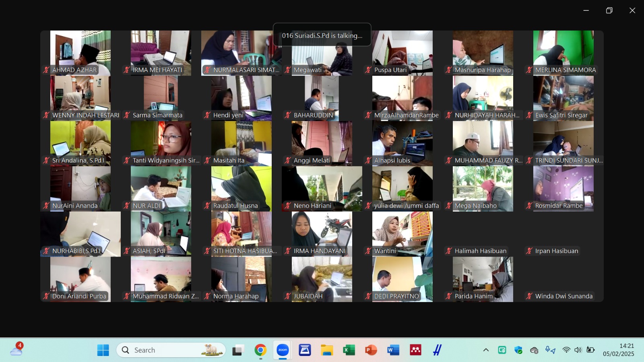644x362 pixels.
Task: Select Masnuripa Harahap video tile
Action: [483, 53]
